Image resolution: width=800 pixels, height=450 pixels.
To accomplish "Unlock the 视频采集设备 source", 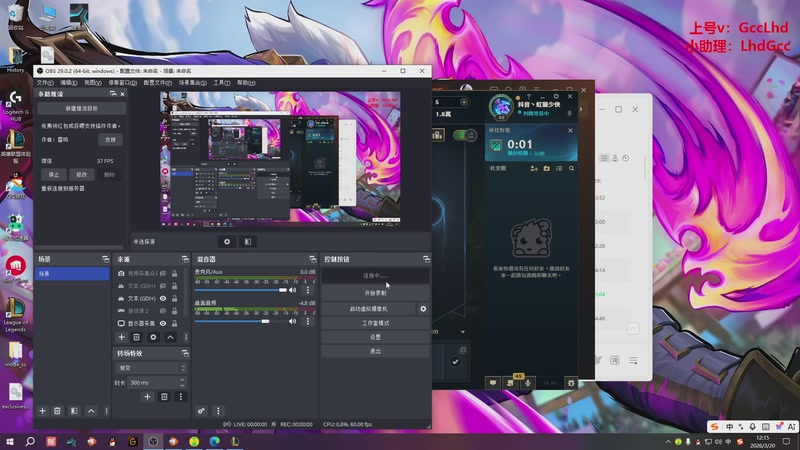I will (174, 273).
